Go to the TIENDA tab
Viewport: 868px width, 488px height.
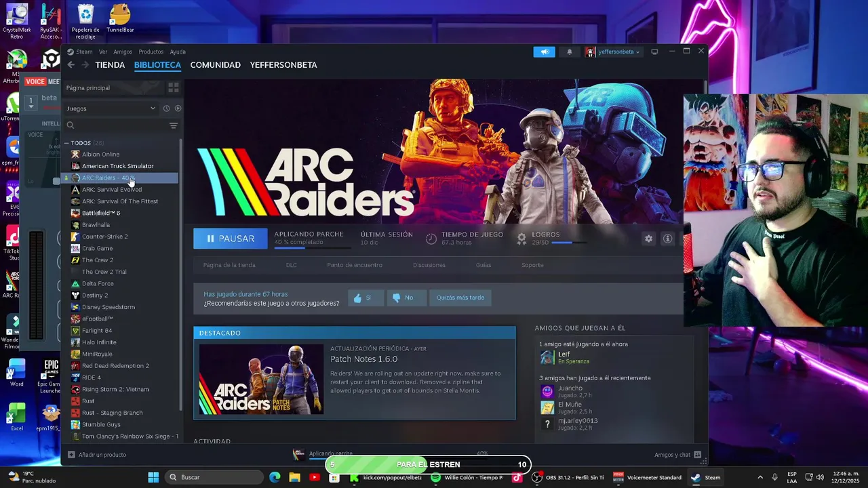(x=110, y=65)
